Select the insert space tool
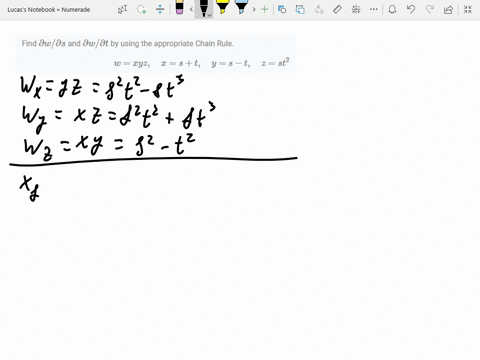Viewport: 480px width, 360px height. point(160,9)
